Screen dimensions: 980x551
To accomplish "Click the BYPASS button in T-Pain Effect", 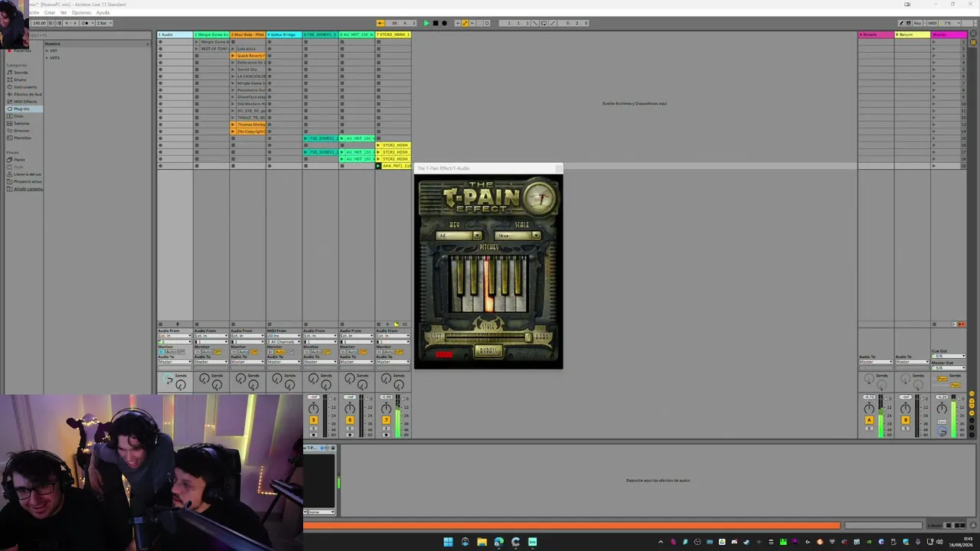I will (x=488, y=350).
